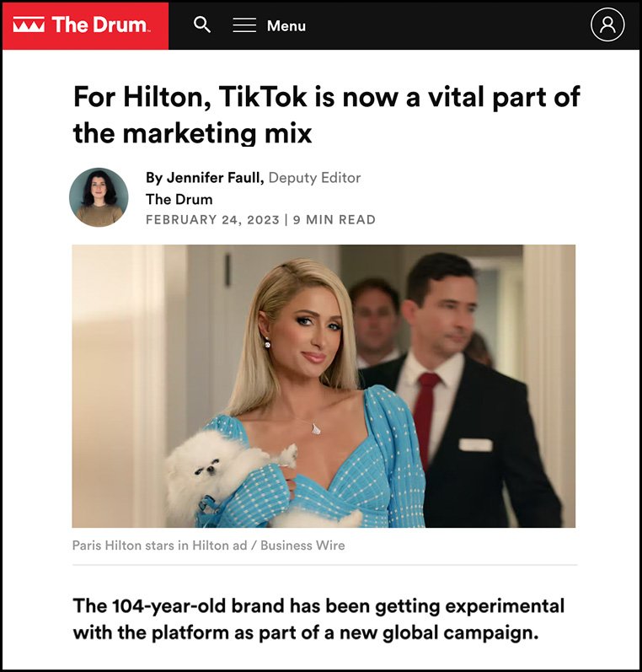Click the 104-year-old brand subheading text
This screenshot has width=642, height=672.
pyautogui.click(x=318, y=619)
